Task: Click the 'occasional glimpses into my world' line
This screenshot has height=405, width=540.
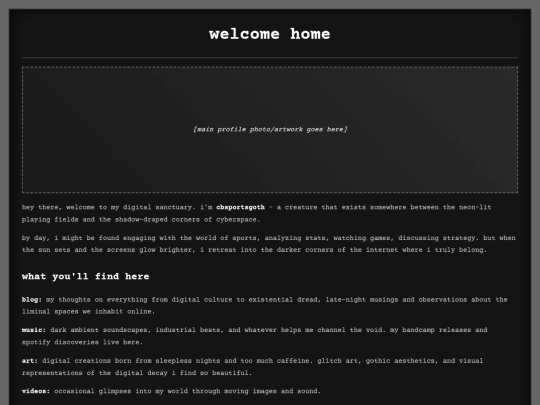Action: click(x=187, y=391)
